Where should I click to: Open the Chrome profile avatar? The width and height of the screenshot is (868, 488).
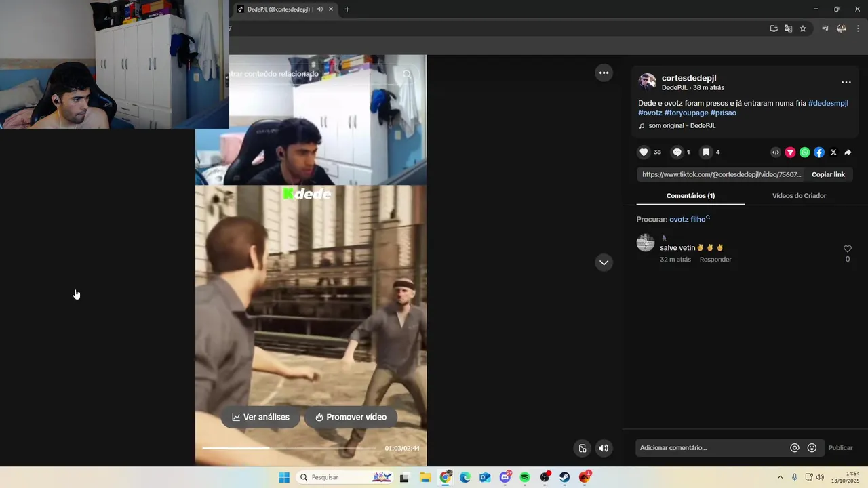coord(842,28)
